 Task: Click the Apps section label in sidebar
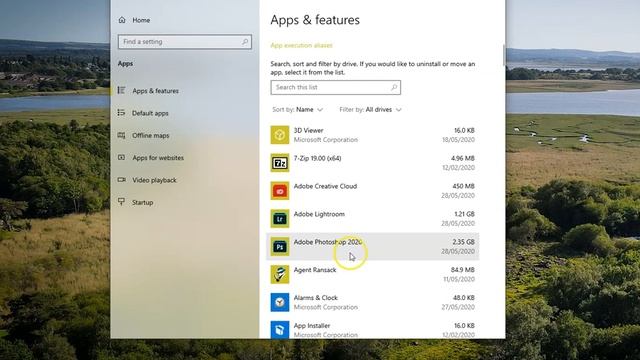pyautogui.click(x=125, y=64)
